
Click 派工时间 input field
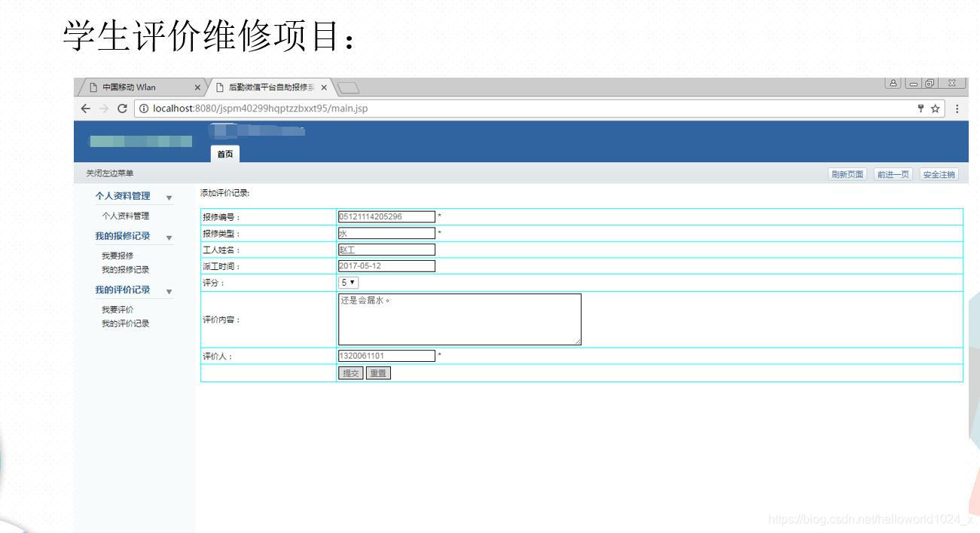[386, 266]
